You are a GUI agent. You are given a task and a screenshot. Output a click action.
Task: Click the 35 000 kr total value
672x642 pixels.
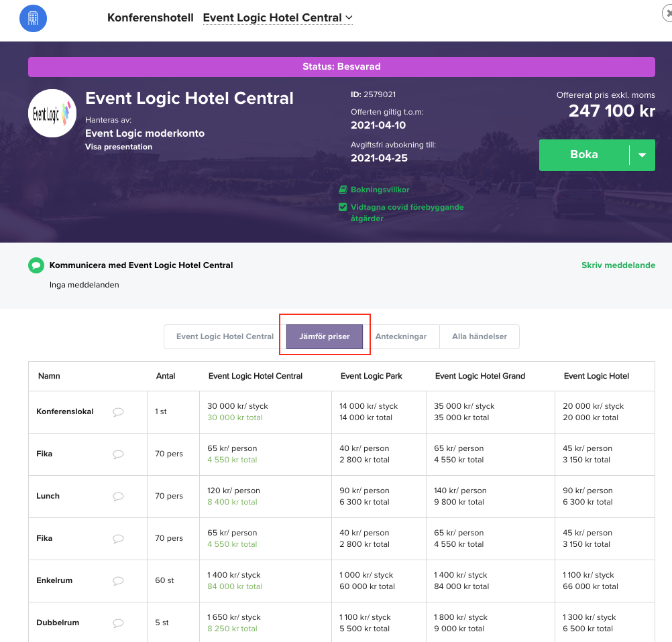461,418
